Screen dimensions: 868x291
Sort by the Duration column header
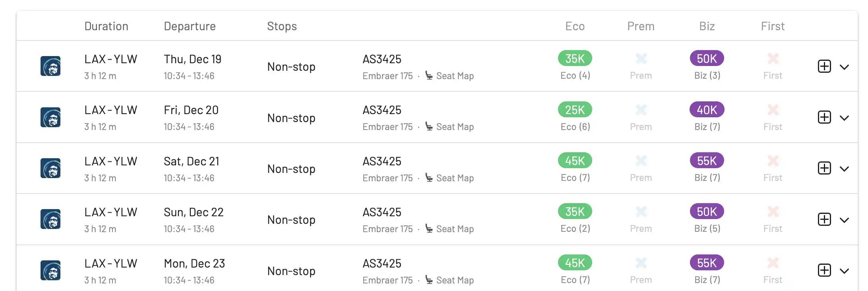pyautogui.click(x=106, y=26)
